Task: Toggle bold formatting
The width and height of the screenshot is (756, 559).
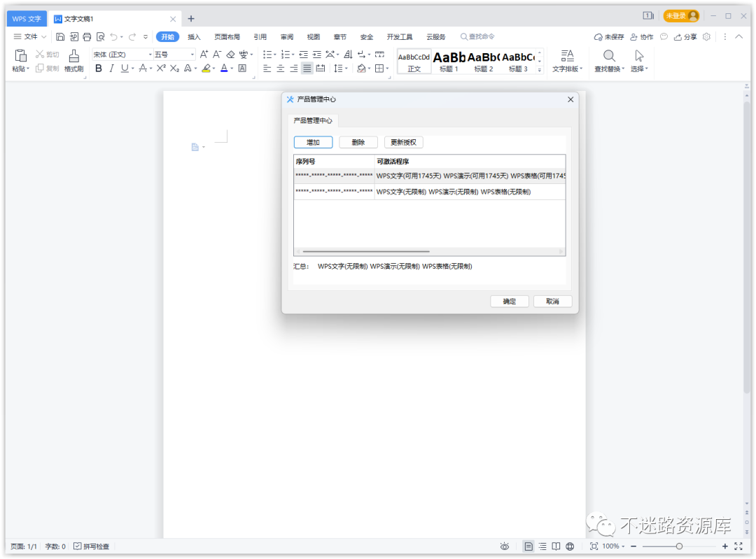Action: [99, 69]
